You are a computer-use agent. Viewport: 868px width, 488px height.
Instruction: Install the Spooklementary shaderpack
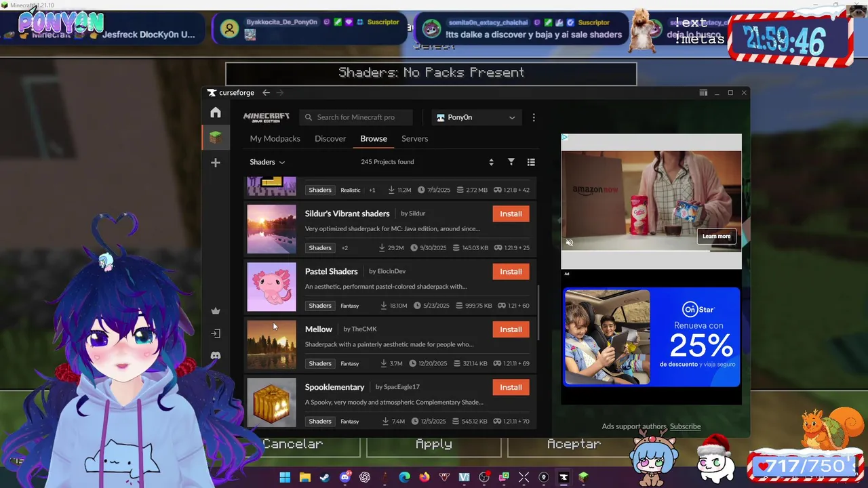(511, 387)
